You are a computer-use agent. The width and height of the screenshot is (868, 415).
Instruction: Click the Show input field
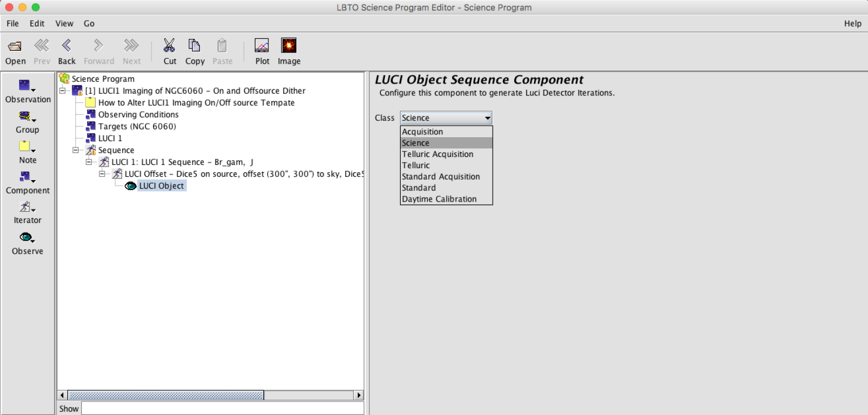pyautogui.click(x=223, y=408)
